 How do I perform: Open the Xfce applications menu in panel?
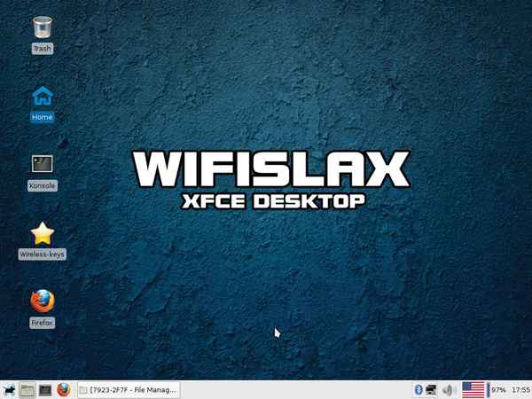pos(9,390)
